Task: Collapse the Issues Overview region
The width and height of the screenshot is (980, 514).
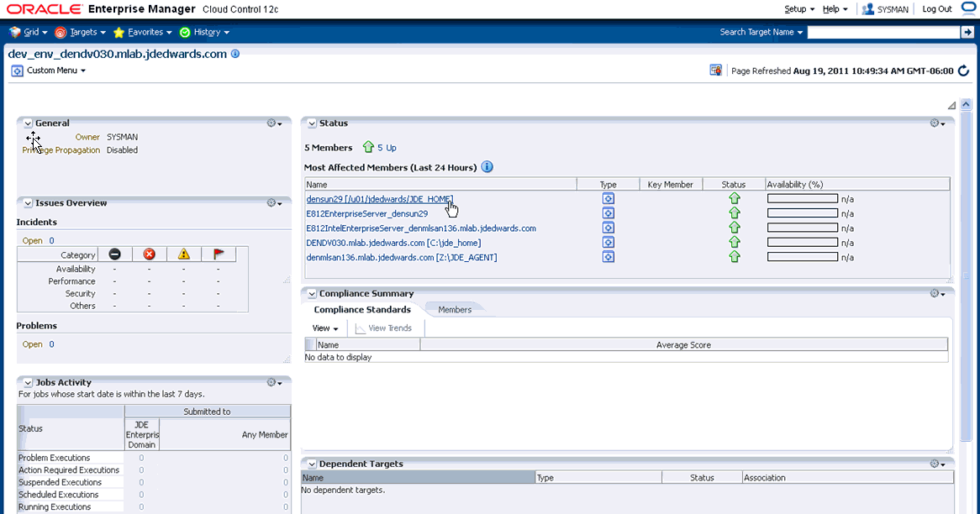Action: tap(28, 203)
